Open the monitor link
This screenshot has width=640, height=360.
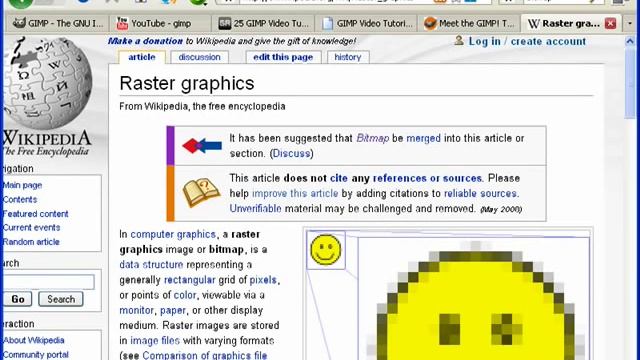136,310
